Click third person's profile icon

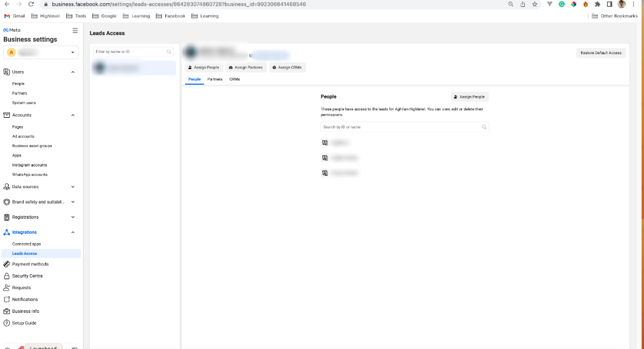pyautogui.click(x=325, y=173)
